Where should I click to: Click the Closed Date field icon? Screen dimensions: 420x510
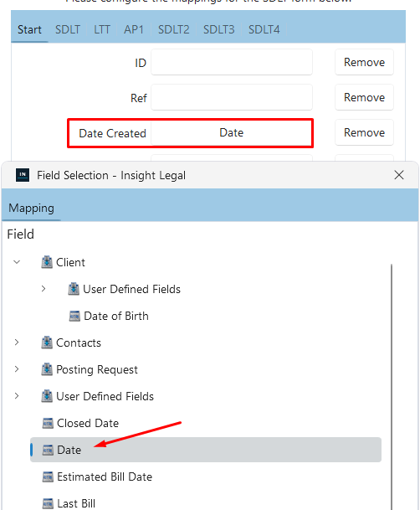pos(48,423)
